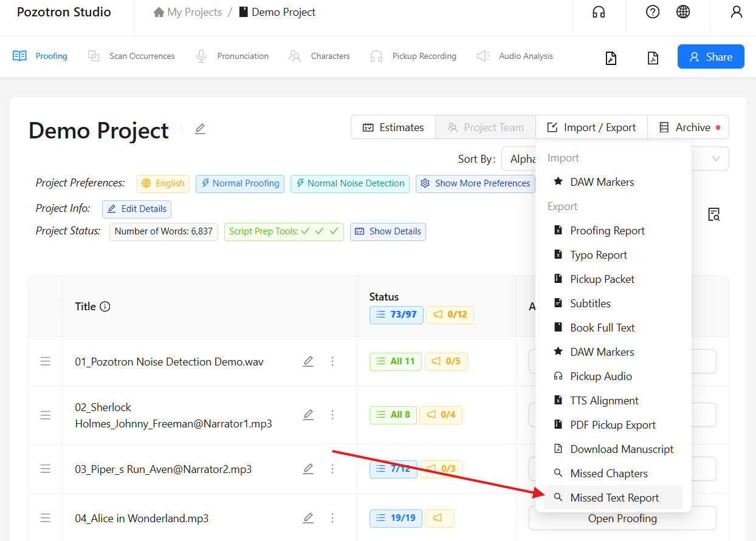Open the help question mark icon
This screenshot has width=756, height=541.
click(653, 12)
